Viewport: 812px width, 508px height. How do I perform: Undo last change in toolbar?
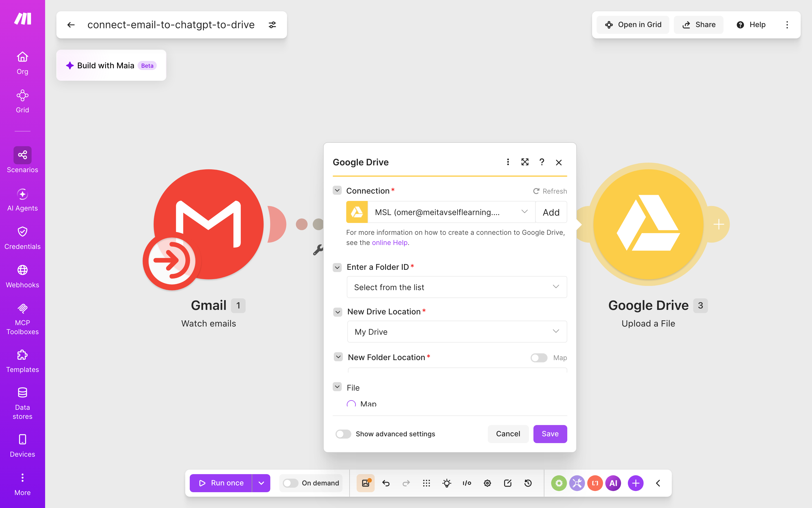coord(386,483)
